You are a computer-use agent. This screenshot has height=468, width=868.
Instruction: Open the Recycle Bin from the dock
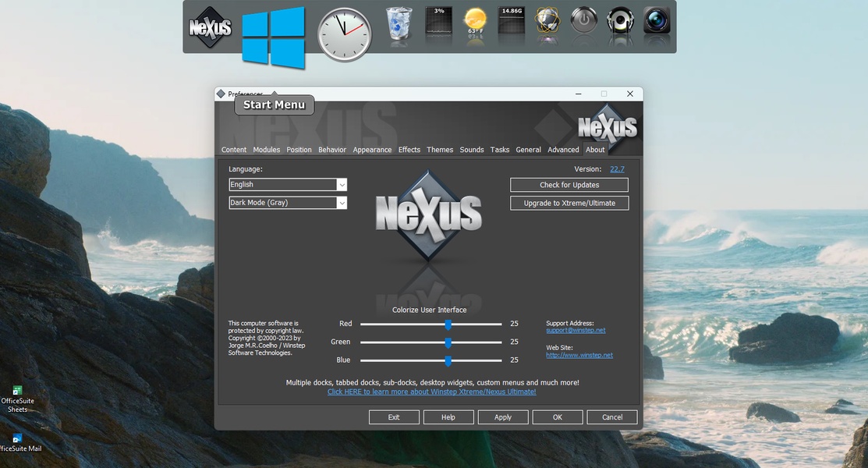[399, 23]
